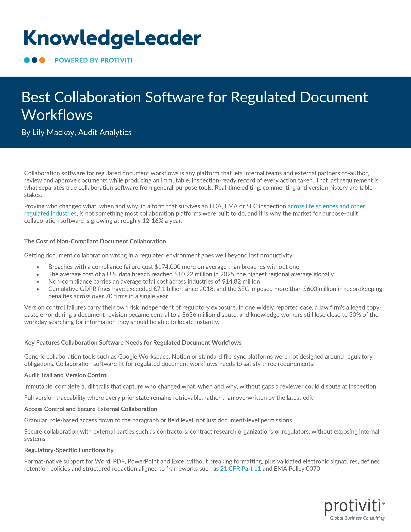This screenshot has width=411, height=532.
Task: Open the '21 CFR Part 11' link
Action: tap(240, 468)
